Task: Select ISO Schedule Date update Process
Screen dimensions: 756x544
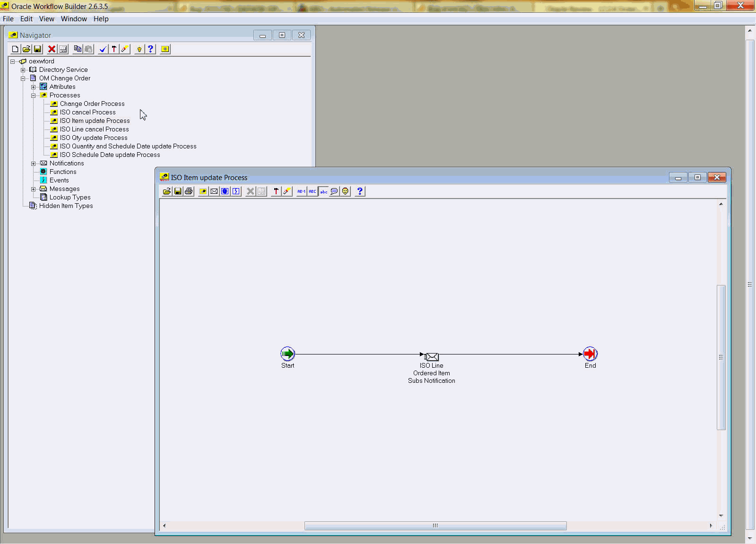Action: click(110, 155)
